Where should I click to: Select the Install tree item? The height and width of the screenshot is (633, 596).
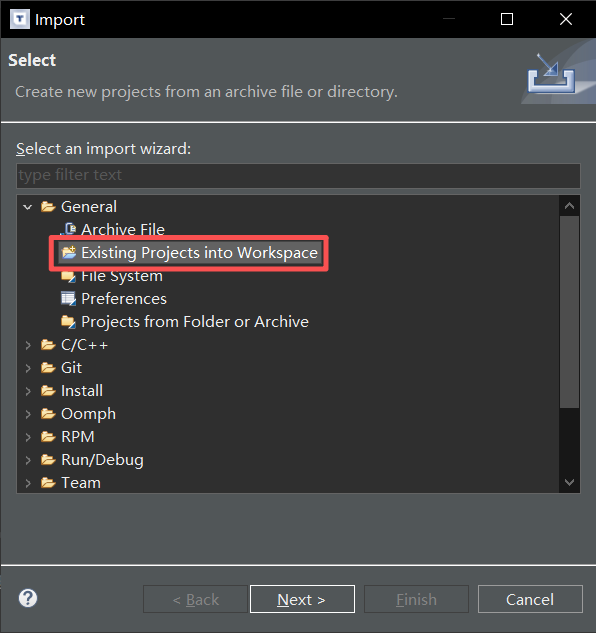[x=82, y=391]
